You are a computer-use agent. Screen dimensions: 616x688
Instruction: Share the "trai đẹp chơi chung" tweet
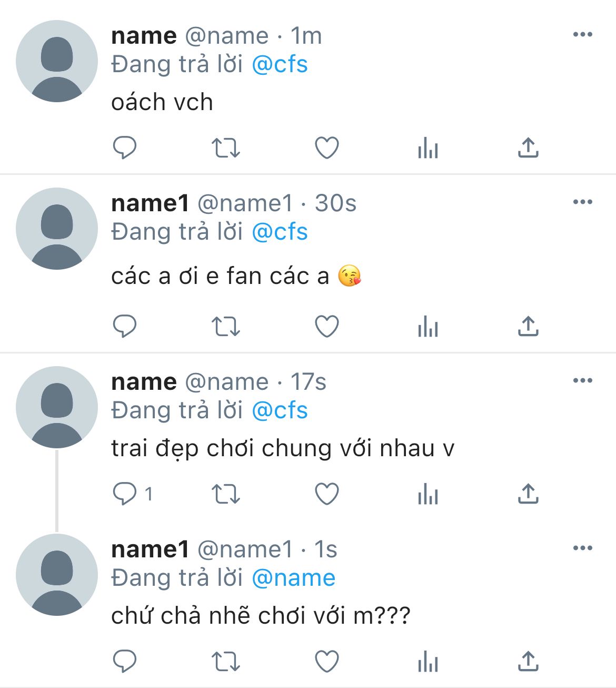coord(528,494)
